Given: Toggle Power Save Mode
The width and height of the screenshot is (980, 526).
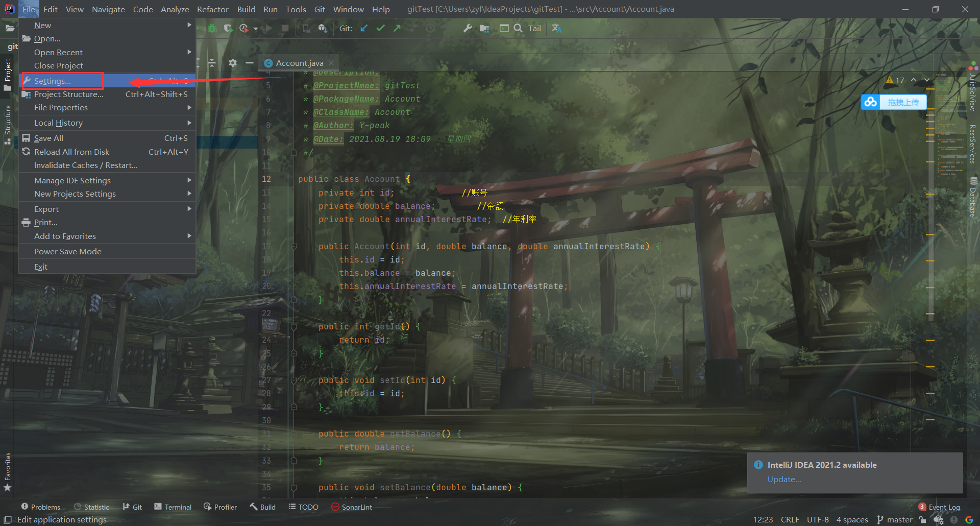Looking at the screenshot, I should (x=107, y=251).
